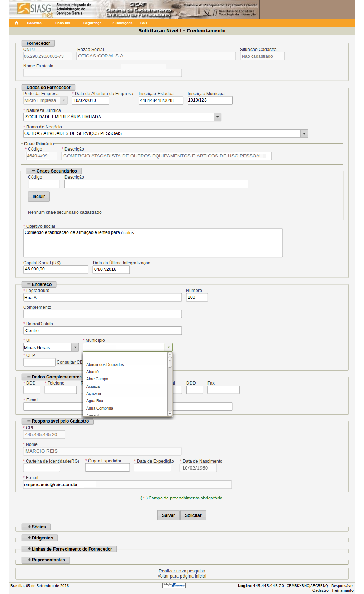Focus the Bairro/Distrito field
This screenshot has height=594, width=364.
(x=102, y=330)
